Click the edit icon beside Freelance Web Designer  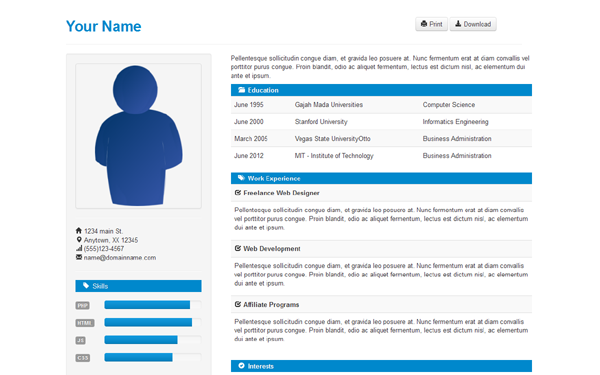click(x=238, y=192)
